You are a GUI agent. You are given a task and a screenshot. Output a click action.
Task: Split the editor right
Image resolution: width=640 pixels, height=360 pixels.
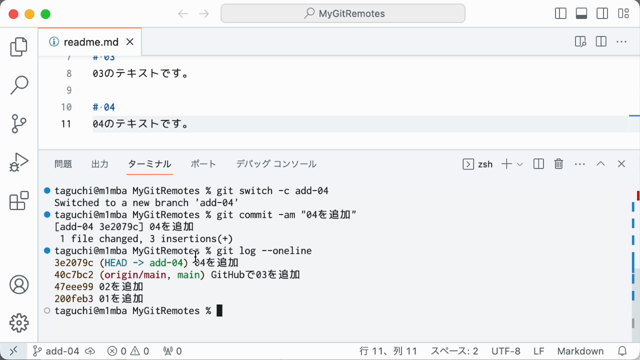pyautogui.click(x=601, y=42)
